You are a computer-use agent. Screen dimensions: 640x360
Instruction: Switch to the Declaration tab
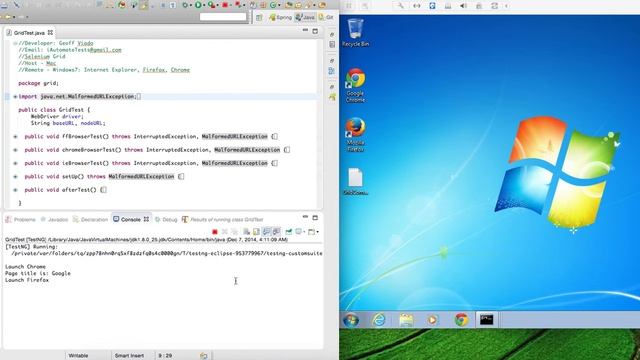(90, 220)
